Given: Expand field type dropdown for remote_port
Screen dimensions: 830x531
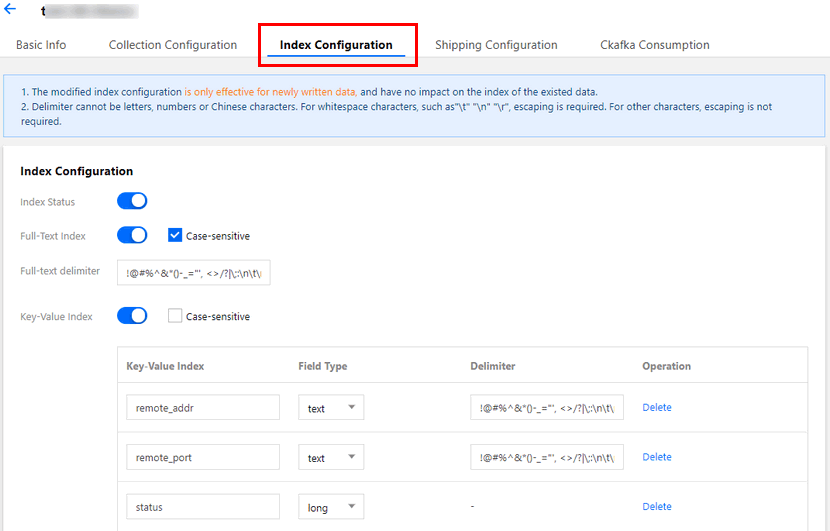Looking at the screenshot, I should 331,458.
